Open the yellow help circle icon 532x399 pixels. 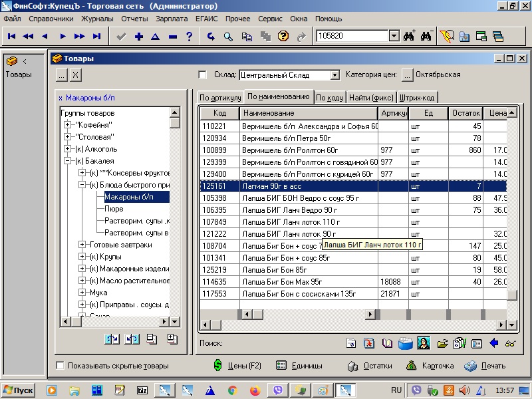tap(283, 36)
